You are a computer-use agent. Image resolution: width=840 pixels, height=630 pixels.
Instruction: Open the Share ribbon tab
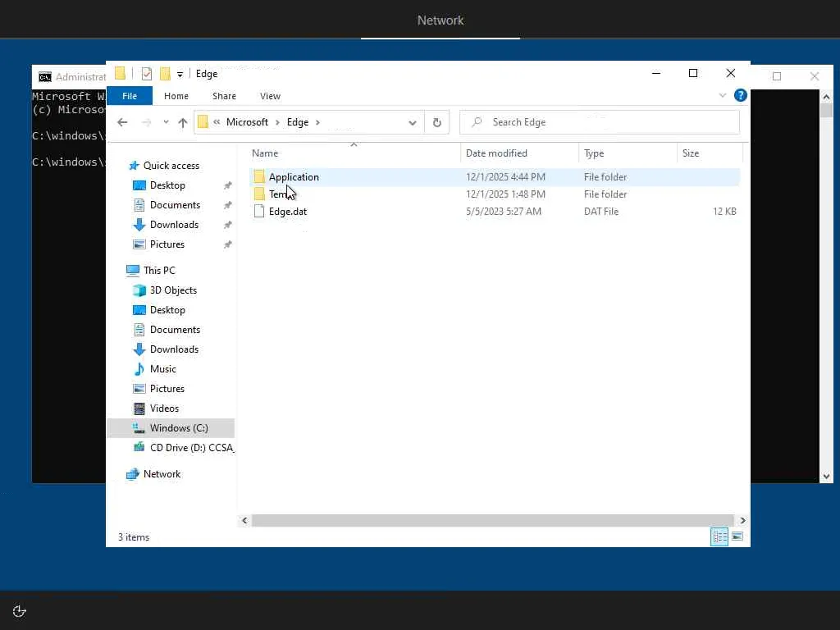click(x=224, y=96)
